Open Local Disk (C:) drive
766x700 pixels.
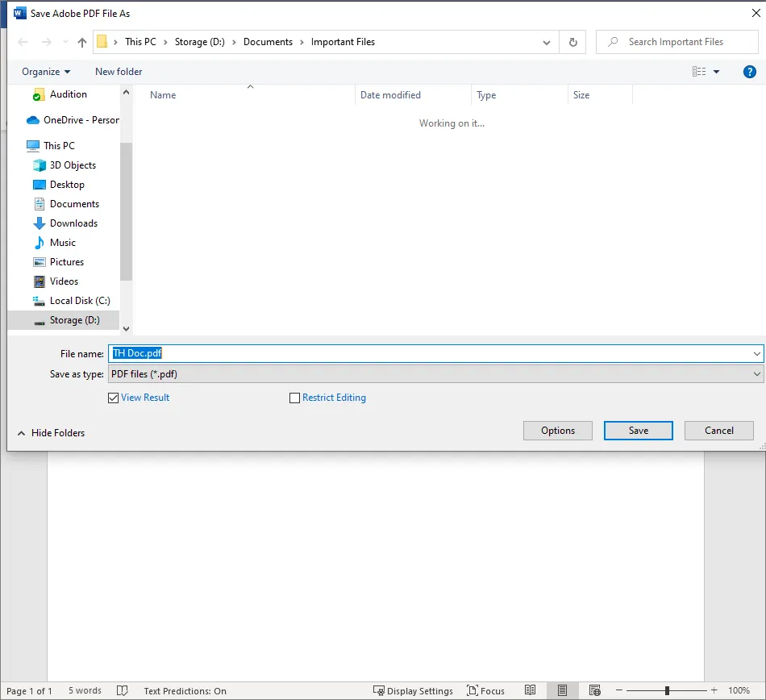tap(71, 301)
